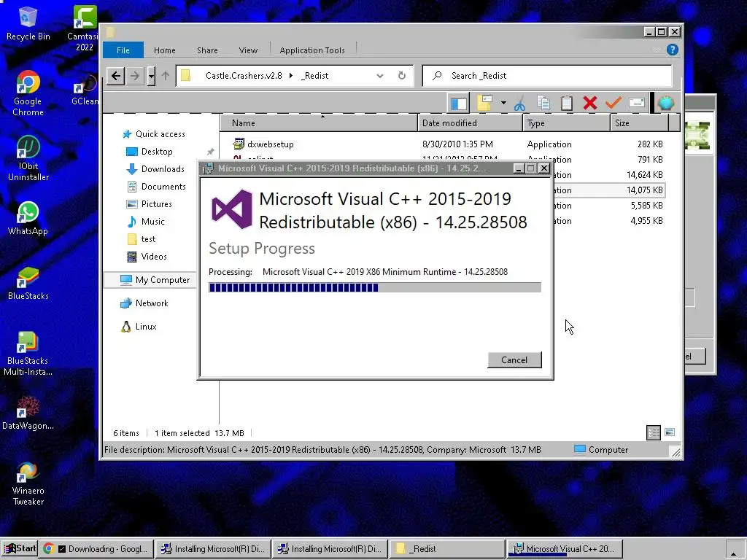The width and height of the screenshot is (747, 560).
Task: Open the DataWagon desktop shortcut
Action: (x=28, y=413)
